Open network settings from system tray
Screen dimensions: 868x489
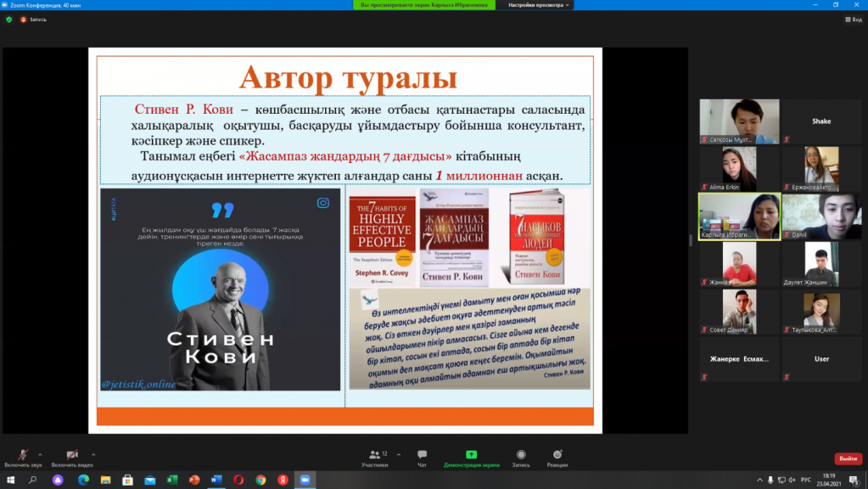781,481
